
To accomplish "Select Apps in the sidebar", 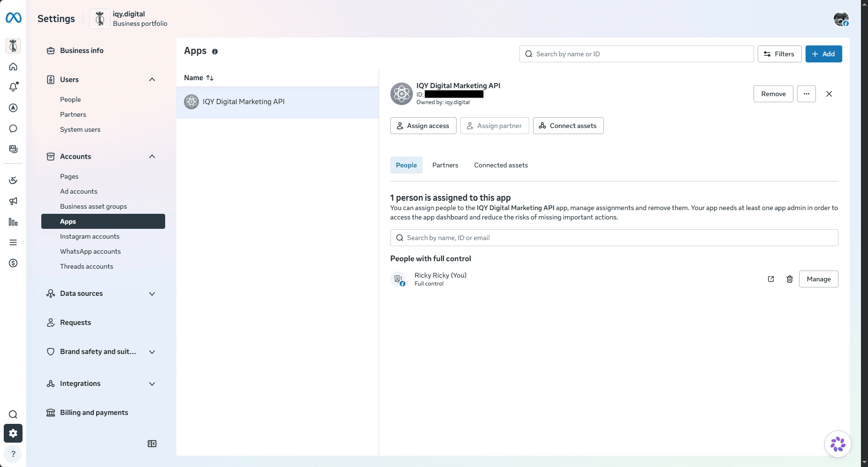I will pyautogui.click(x=103, y=221).
